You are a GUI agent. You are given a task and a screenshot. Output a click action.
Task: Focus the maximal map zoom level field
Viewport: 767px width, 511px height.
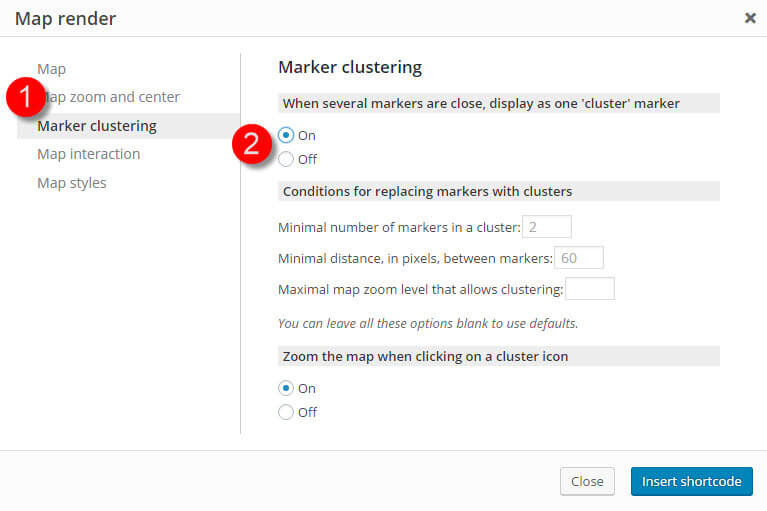[590, 289]
